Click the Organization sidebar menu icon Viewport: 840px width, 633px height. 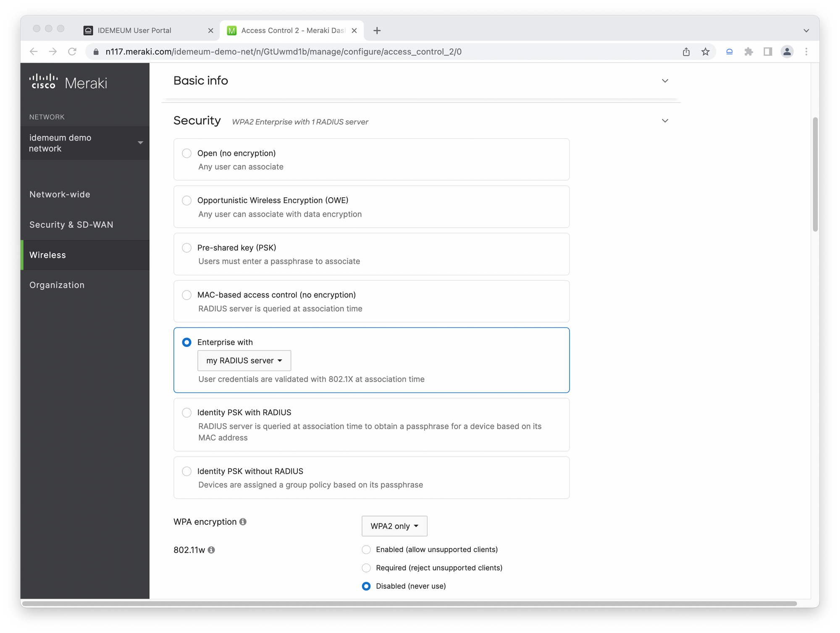[57, 285]
